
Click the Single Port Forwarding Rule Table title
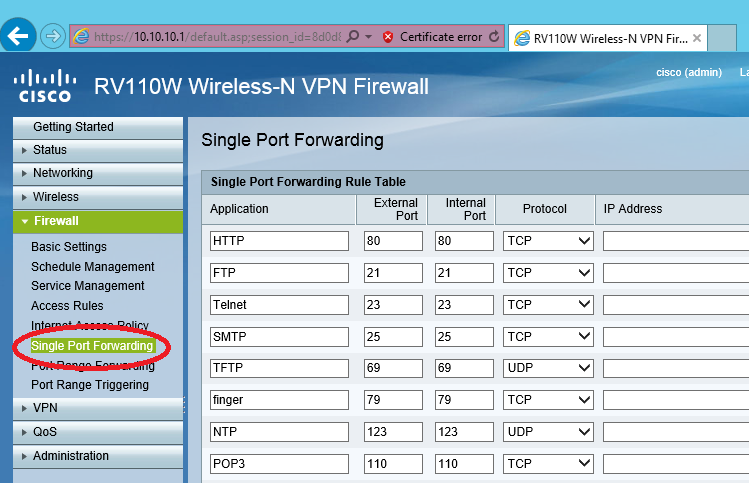click(308, 182)
